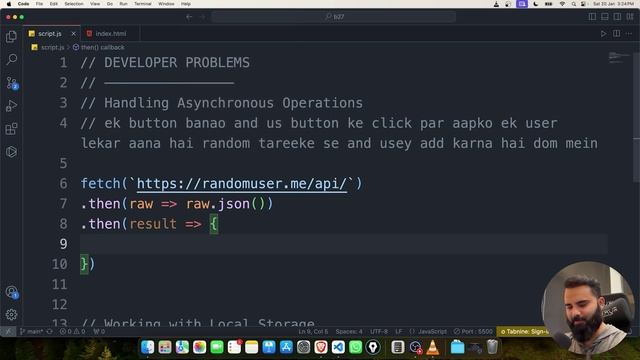Open the Selection menu

(x=74, y=4)
